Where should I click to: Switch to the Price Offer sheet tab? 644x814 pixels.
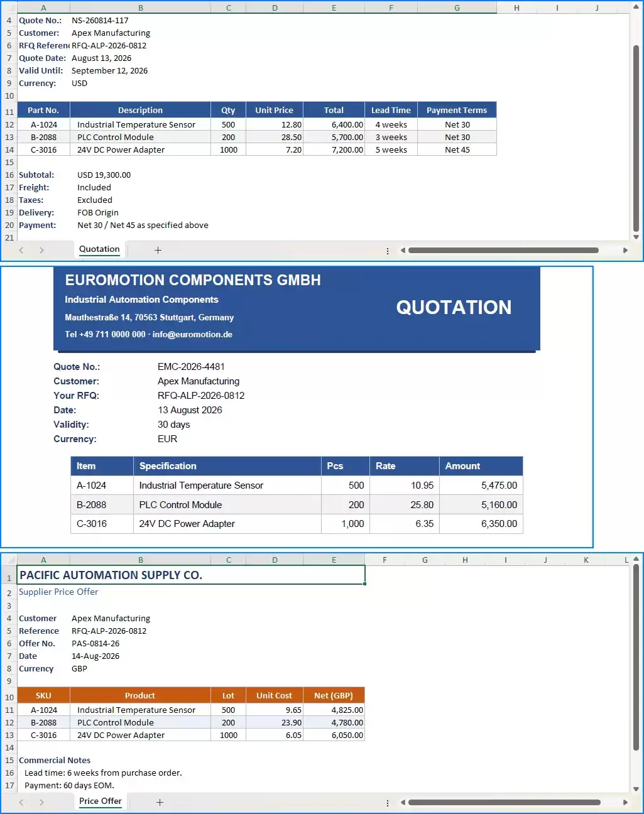101,801
